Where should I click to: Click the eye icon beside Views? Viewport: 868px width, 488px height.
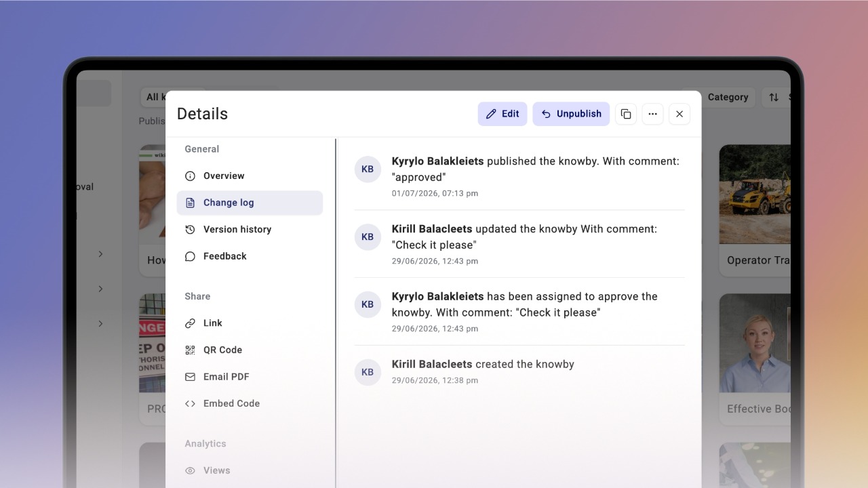pos(190,470)
